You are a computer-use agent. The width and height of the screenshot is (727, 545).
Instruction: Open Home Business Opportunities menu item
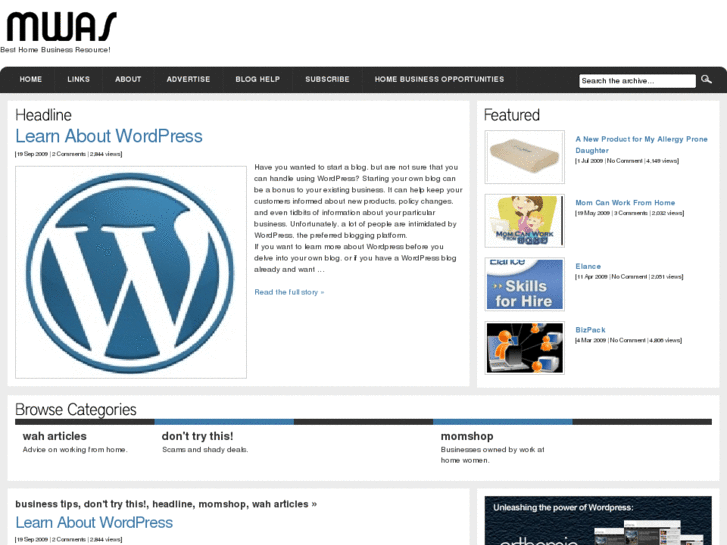pos(439,79)
